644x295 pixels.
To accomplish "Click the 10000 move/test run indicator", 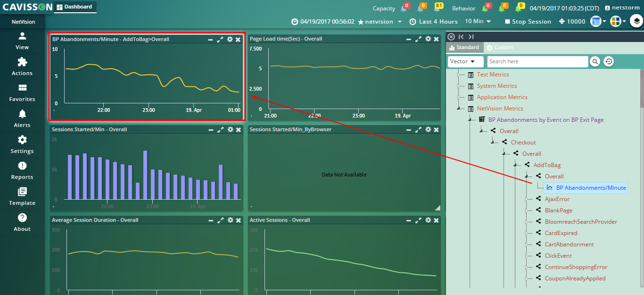I will [572, 22].
